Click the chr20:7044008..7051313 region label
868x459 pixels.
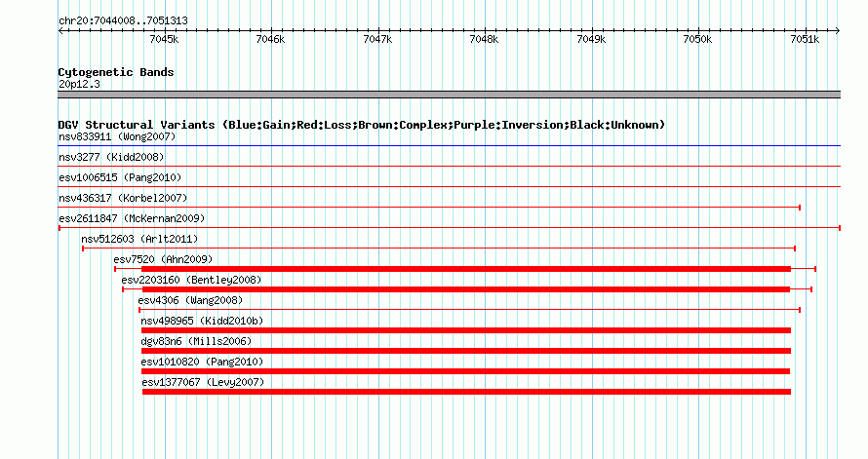(x=123, y=20)
